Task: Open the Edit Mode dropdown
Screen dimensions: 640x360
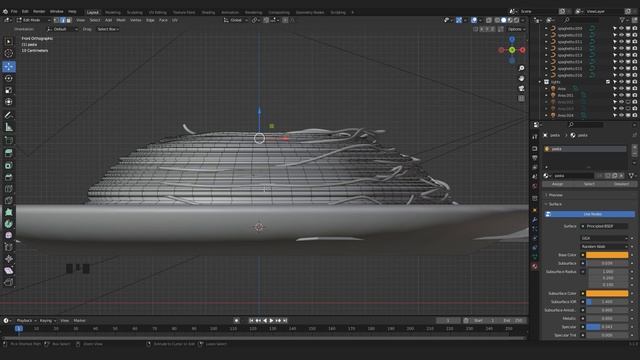Action: pyautogui.click(x=33, y=20)
